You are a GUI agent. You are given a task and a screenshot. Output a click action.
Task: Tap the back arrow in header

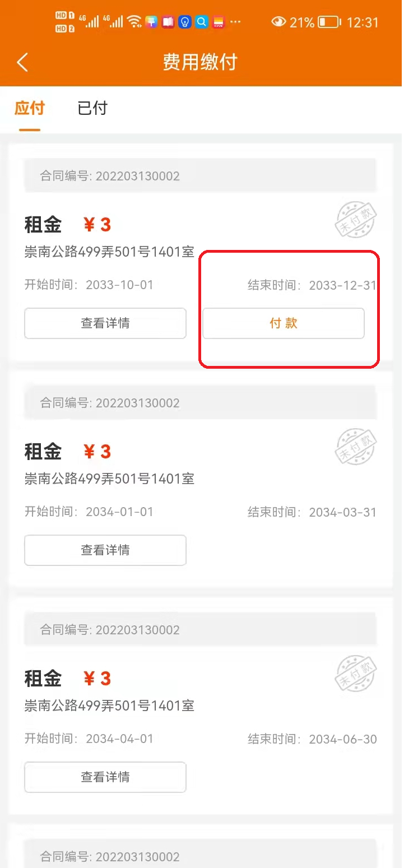[22, 62]
